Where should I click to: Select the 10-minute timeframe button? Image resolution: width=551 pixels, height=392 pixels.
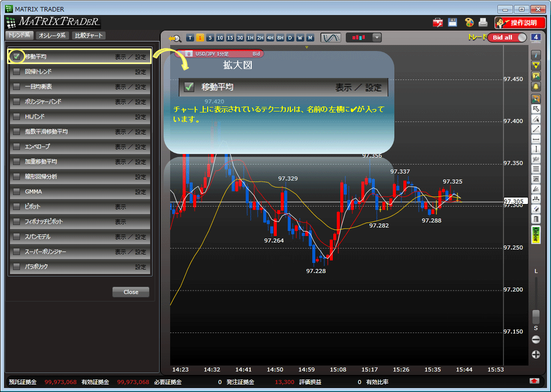click(x=220, y=37)
